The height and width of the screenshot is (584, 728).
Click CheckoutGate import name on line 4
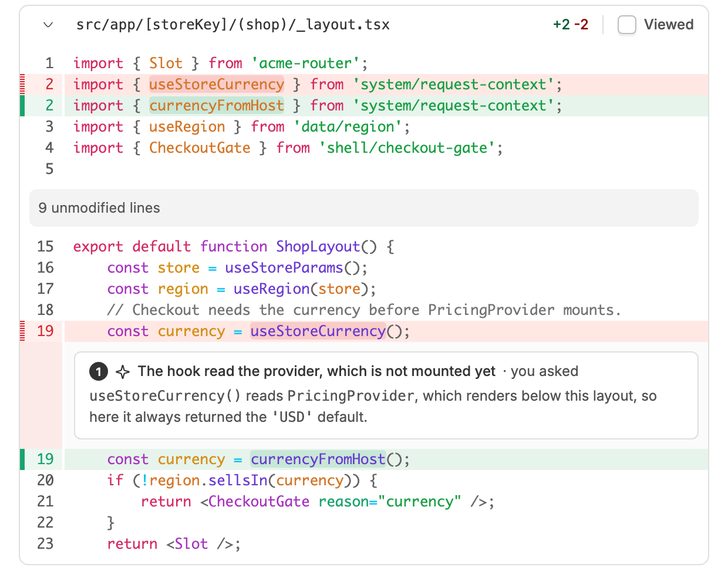[200, 148]
